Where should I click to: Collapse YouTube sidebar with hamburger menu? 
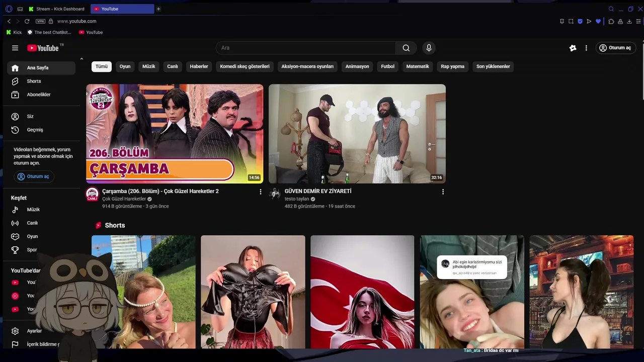click(x=15, y=48)
